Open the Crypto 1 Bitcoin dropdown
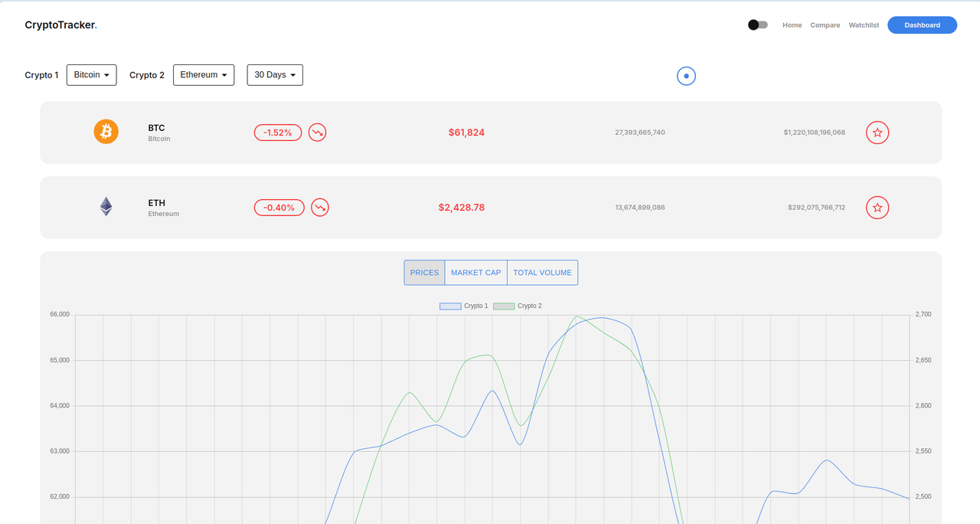Image resolution: width=980 pixels, height=524 pixels. point(92,75)
